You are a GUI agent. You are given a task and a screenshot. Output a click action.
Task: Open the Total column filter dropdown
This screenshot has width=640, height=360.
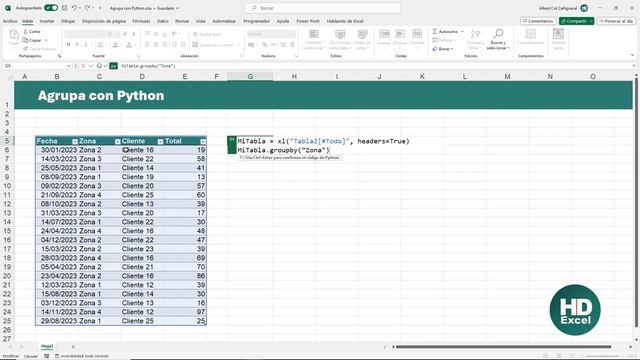coord(203,141)
